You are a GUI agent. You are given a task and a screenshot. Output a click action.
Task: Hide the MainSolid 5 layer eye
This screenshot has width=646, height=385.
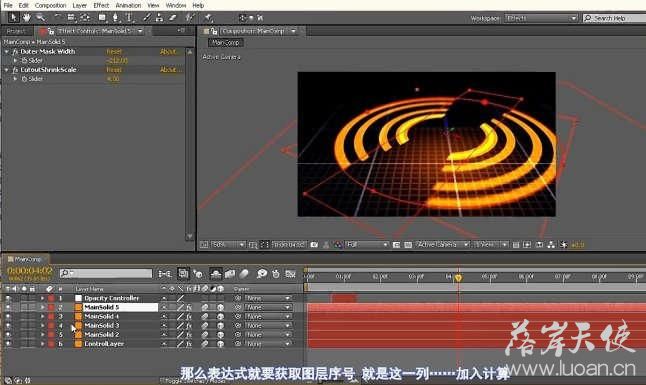(x=8, y=308)
